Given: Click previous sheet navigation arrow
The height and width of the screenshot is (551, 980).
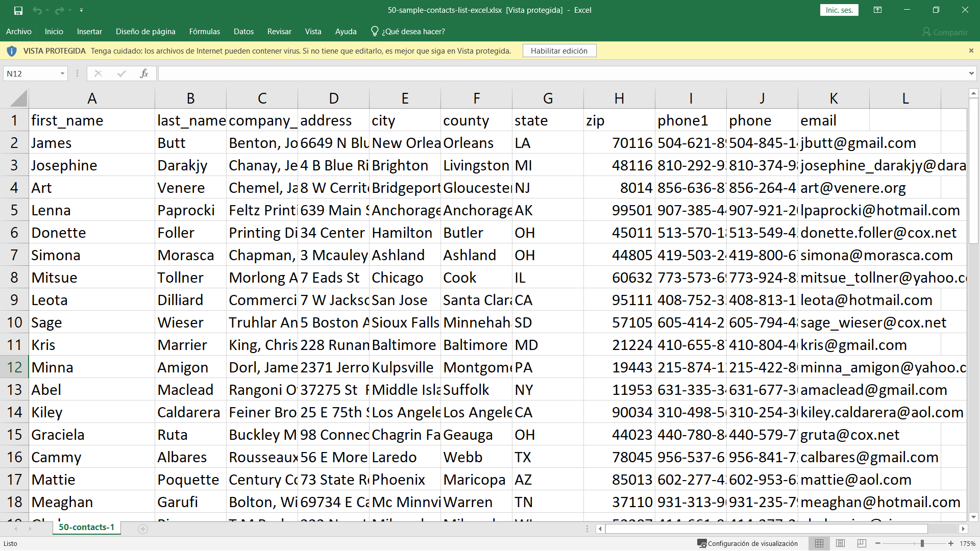Looking at the screenshot, I should (x=15, y=529).
